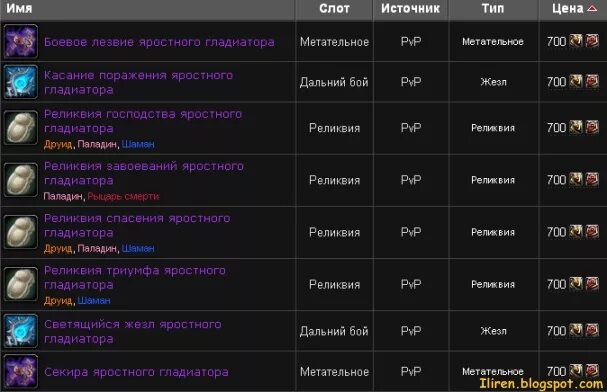Click the Рыцарь смерти class link

pyautogui.click(x=123, y=197)
